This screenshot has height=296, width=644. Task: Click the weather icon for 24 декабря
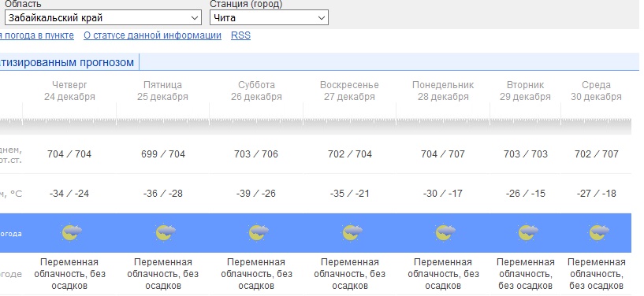72,232
